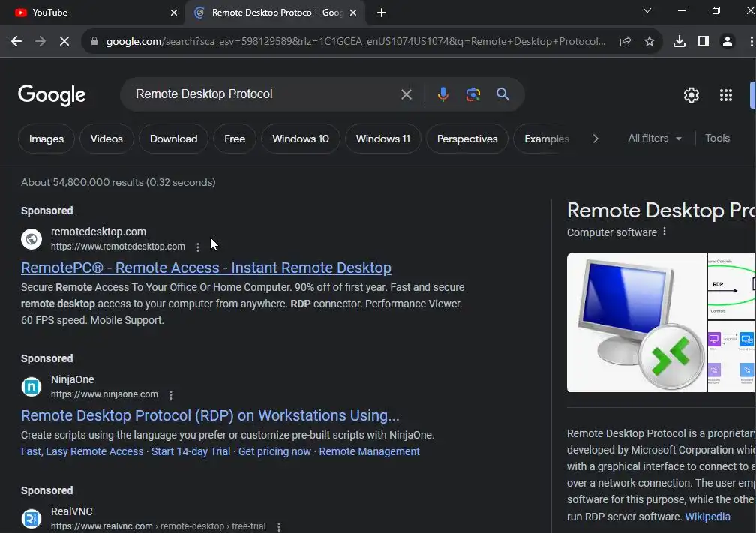The width and height of the screenshot is (756, 533).
Task: Open Chrome downloads
Action: click(x=679, y=41)
